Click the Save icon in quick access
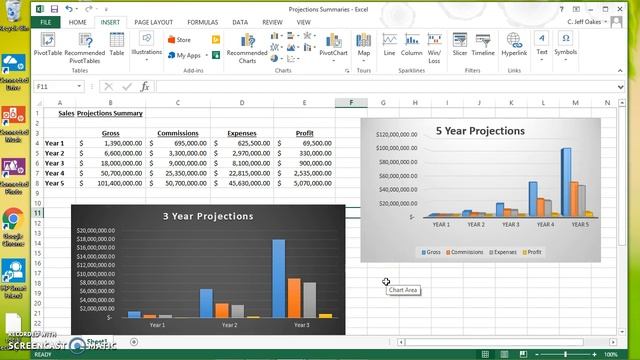 tap(54, 9)
